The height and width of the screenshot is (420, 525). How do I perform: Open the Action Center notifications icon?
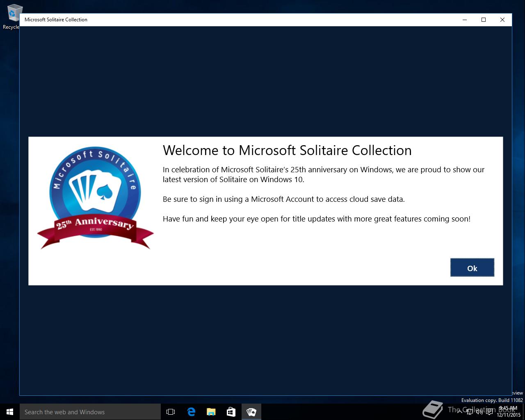(489, 412)
